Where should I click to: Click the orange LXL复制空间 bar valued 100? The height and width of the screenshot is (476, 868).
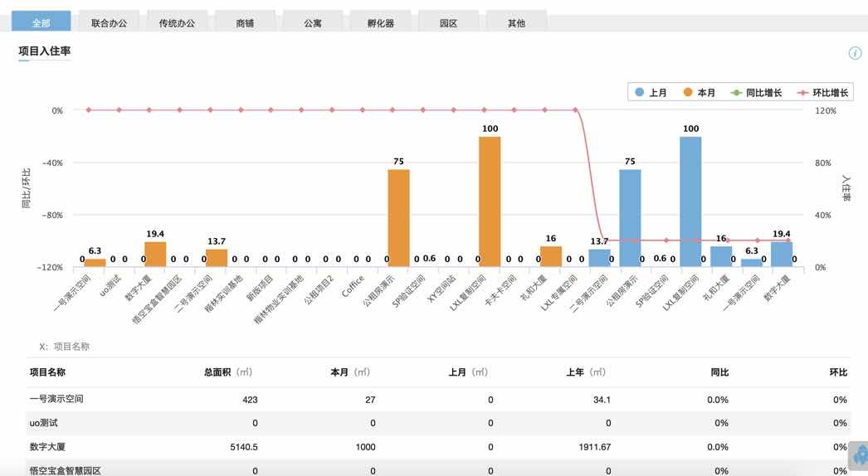click(490, 202)
